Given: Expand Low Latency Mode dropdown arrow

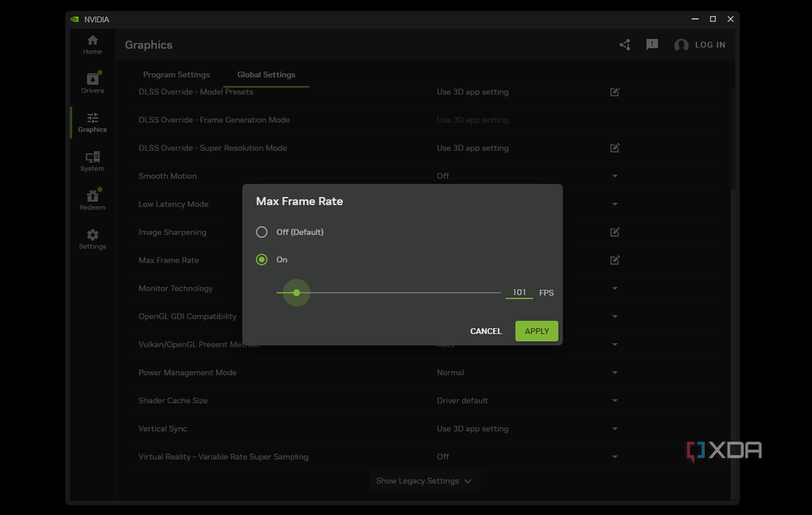Looking at the screenshot, I should pyautogui.click(x=615, y=204).
